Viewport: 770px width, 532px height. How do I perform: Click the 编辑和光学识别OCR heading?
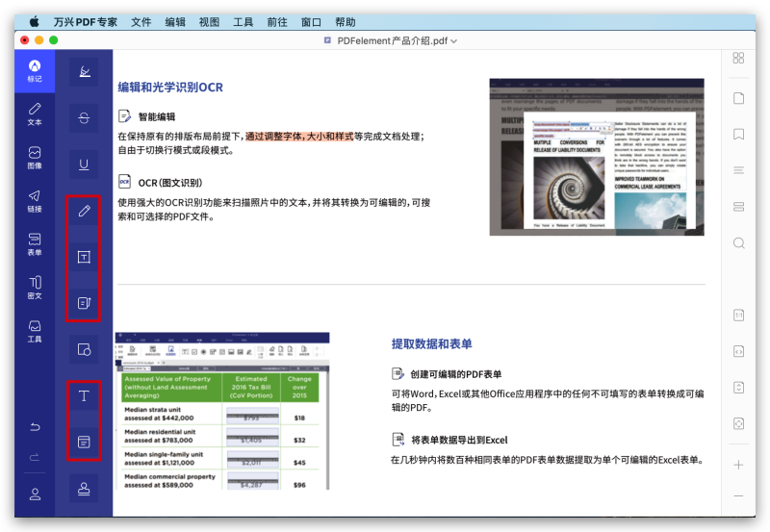[x=170, y=88]
